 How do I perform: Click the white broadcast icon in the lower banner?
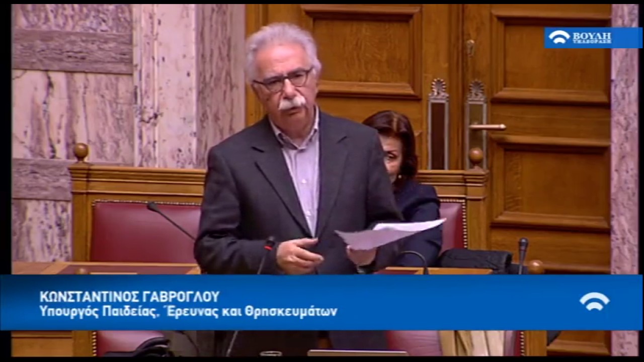pos(594,301)
